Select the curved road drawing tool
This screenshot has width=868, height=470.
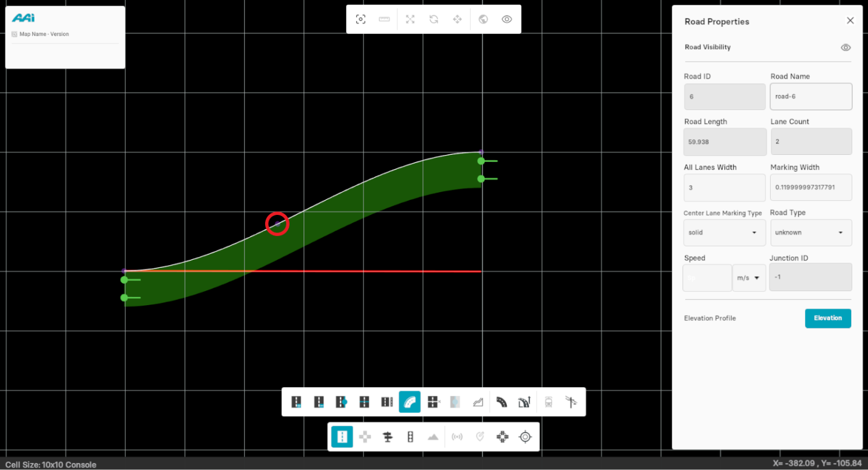(x=410, y=402)
